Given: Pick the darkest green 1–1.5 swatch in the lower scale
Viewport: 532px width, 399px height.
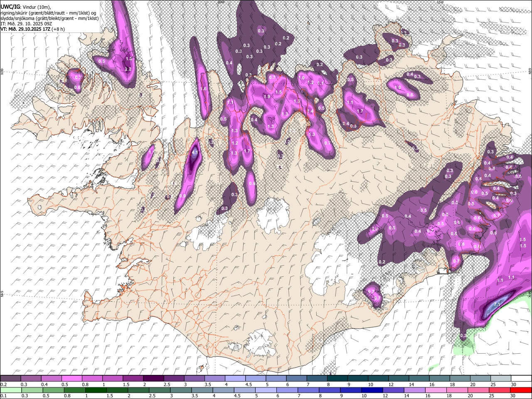Looking at the screenshot, I should [x=96, y=390].
